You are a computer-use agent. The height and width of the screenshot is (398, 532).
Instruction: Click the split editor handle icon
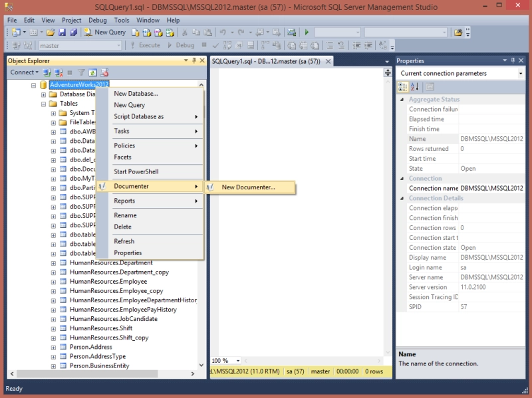[388, 72]
